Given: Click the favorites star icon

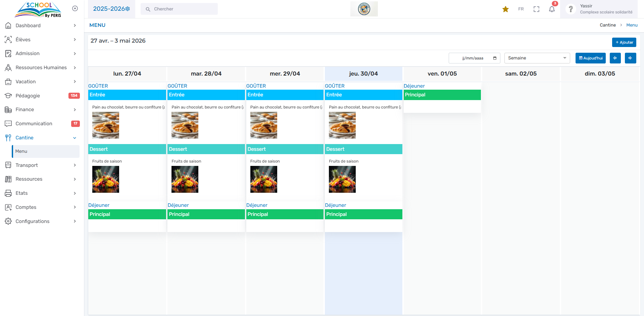Looking at the screenshot, I should [x=505, y=9].
